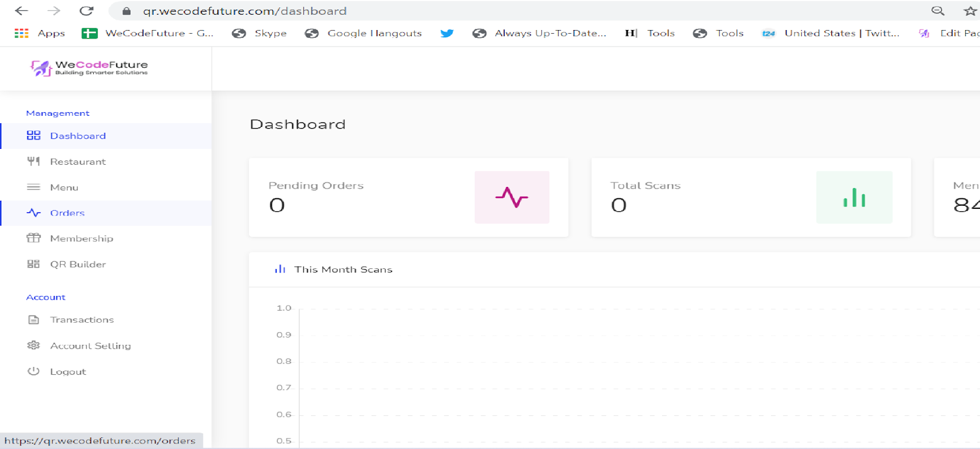Click the Pending Orders card
This screenshot has width=980, height=449.
tap(409, 197)
